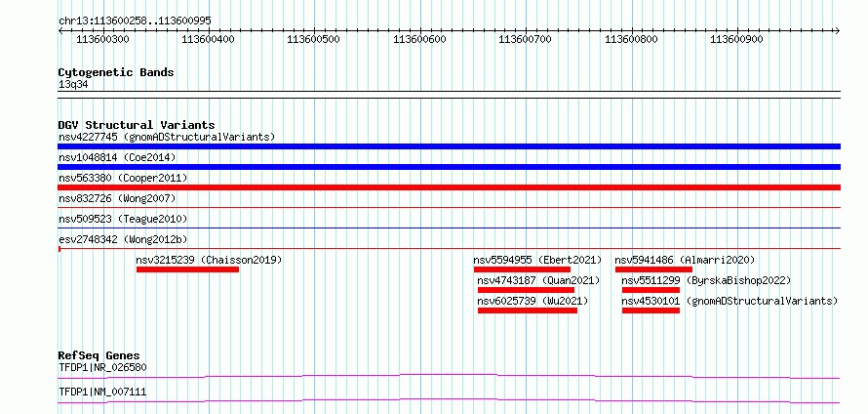Select the thick red nsv563380 bar
The width and height of the screenshot is (868, 414).
[x=449, y=187]
